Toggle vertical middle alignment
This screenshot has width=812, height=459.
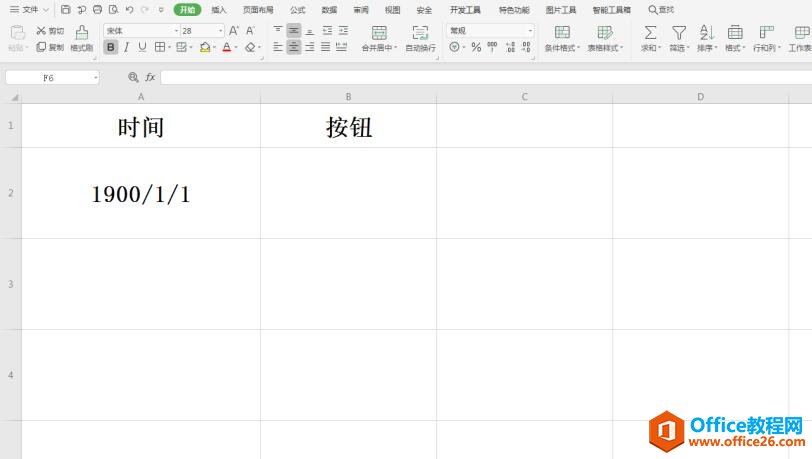point(294,31)
